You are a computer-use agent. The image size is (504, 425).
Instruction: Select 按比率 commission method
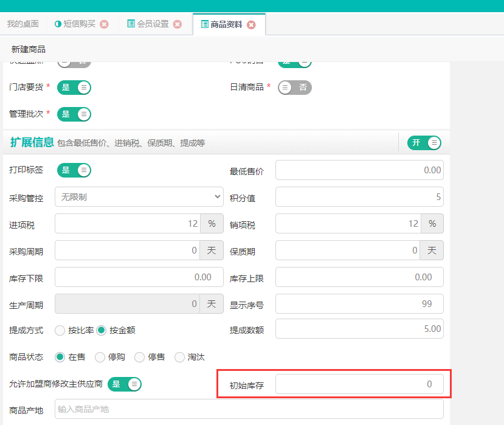tap(60, 331)
